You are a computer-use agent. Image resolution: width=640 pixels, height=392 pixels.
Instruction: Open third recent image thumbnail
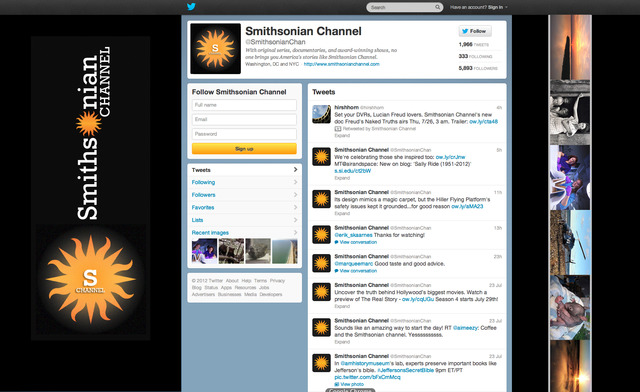point(258,251)
